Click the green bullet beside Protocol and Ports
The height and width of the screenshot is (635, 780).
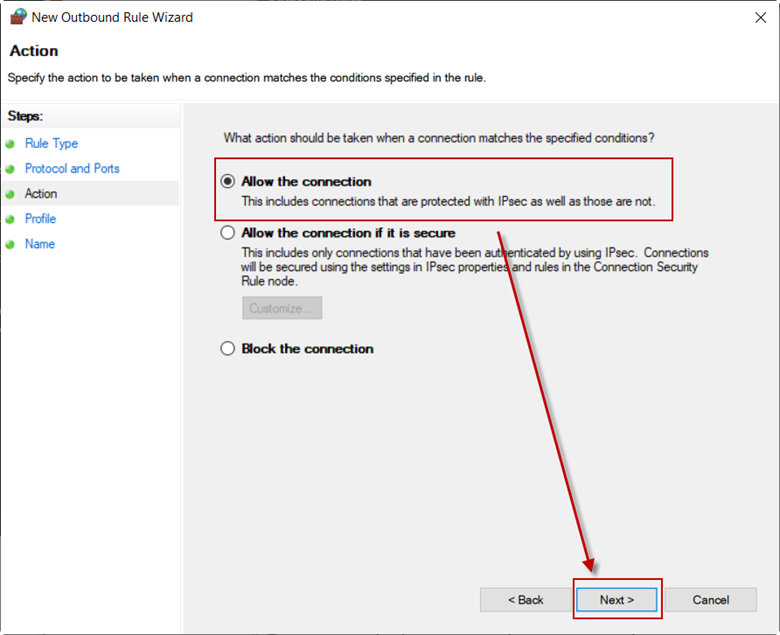pyautogui.click(x=10, y=169)
